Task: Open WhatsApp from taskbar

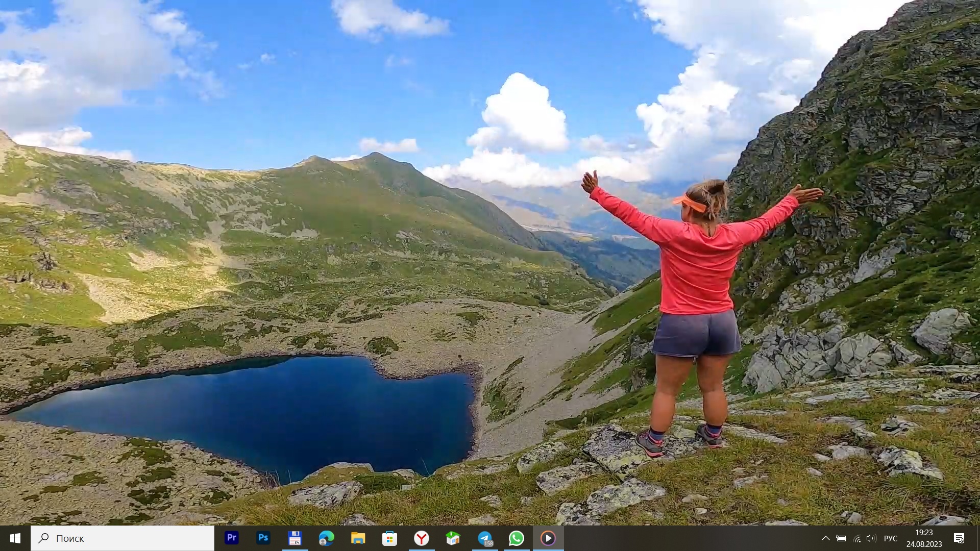Action: [517, 538]
